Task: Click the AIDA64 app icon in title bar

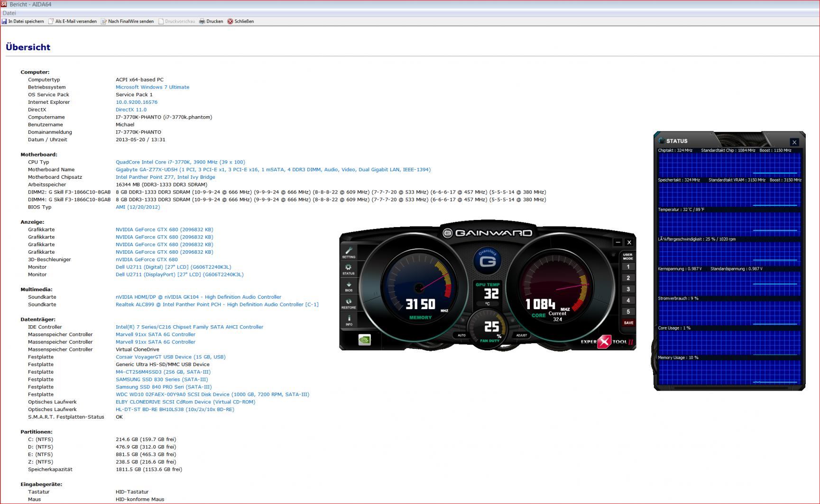Action: [4, 4]
